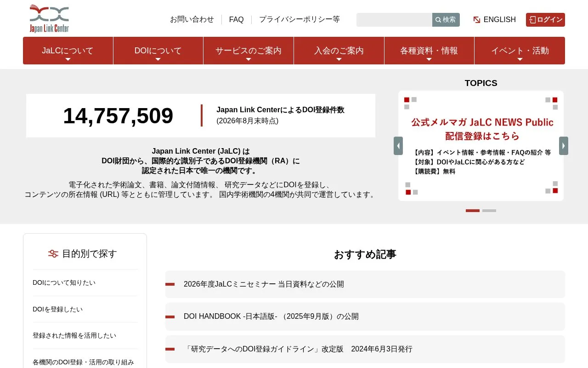
Task: Click the 検索 search button
Action: tap(446, 20)
